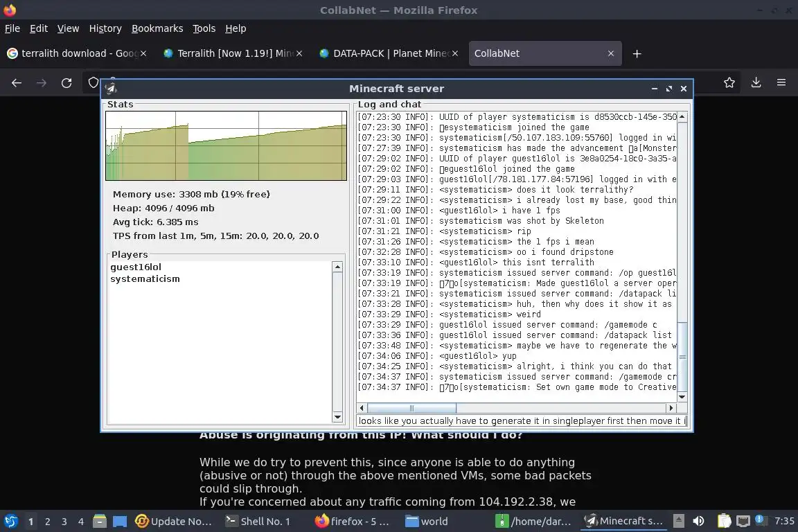Click the TPS from last 1m, 5m, 15m line
This screenshot has height=532, width=798.
[x=216, y=236]
